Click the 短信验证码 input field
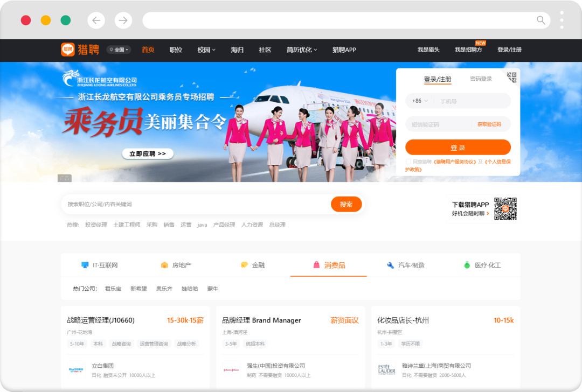582x392 pixels. click(439, 124)
